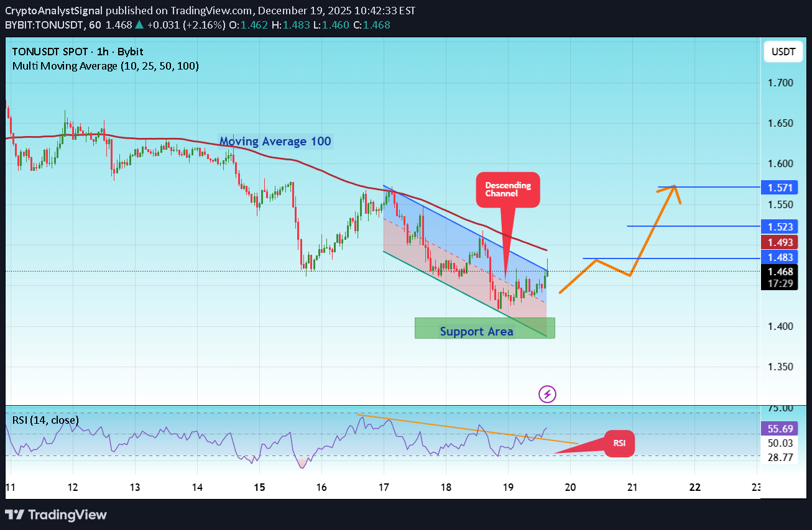Click the TradingView logo at bottom left

(57, 514)
